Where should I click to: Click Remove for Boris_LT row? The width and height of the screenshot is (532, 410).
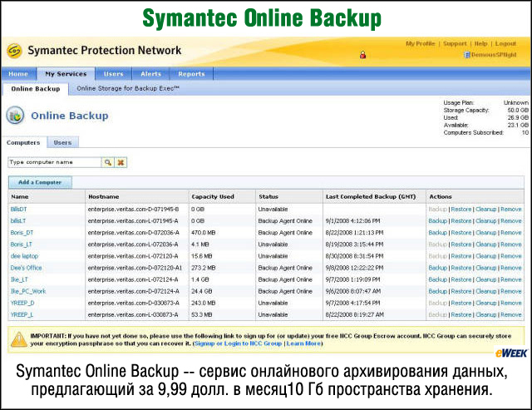coord(511,245)
